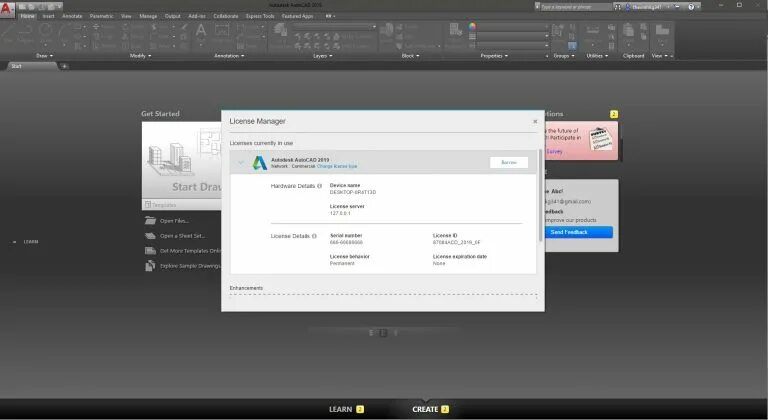Click the Open a Sheet Set icon

(x=150, y=236)
